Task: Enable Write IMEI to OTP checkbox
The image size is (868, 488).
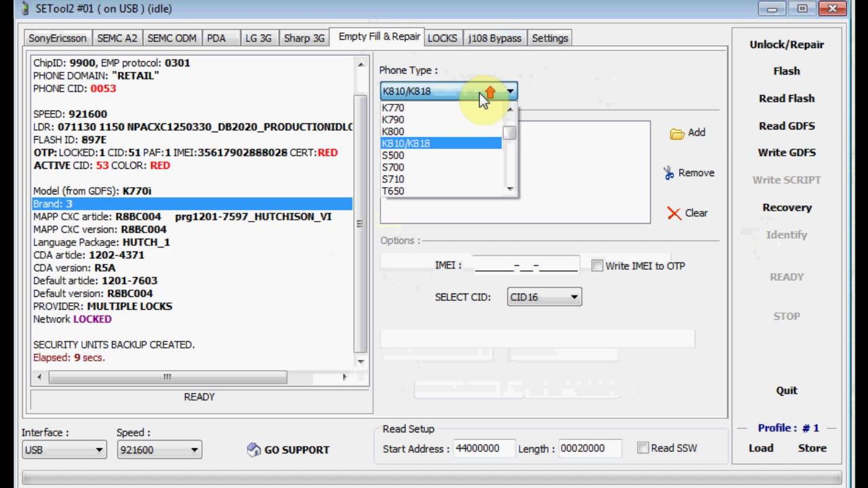Action: tap(597, 266)
